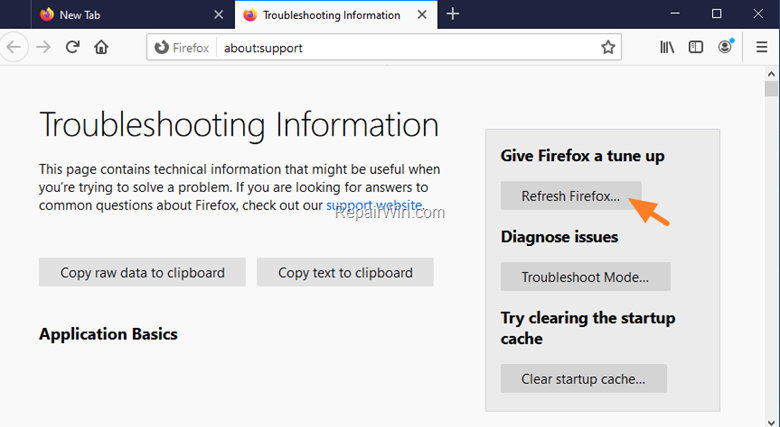This screenshot has width=780, height=427.
Task: Click Clear startup cache button
Action: tap(584, 379)
